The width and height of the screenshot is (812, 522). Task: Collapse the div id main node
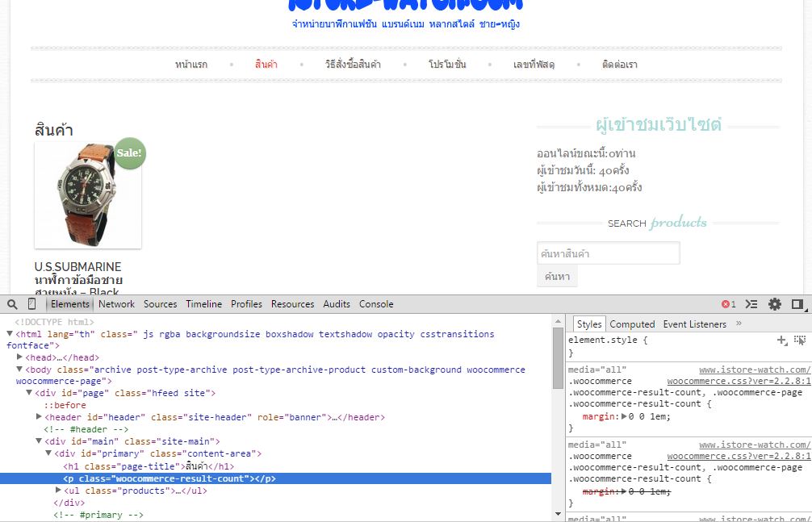click(x=40, y=441)
